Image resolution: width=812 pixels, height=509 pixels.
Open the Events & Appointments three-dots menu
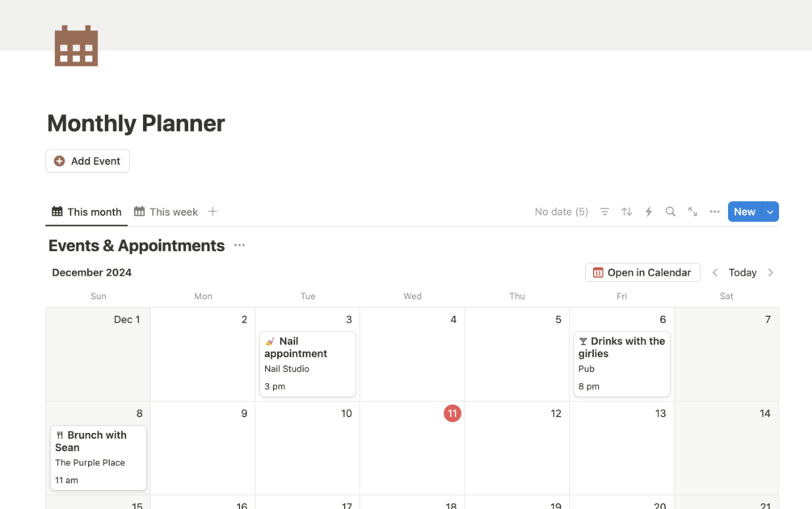(239, 246)
